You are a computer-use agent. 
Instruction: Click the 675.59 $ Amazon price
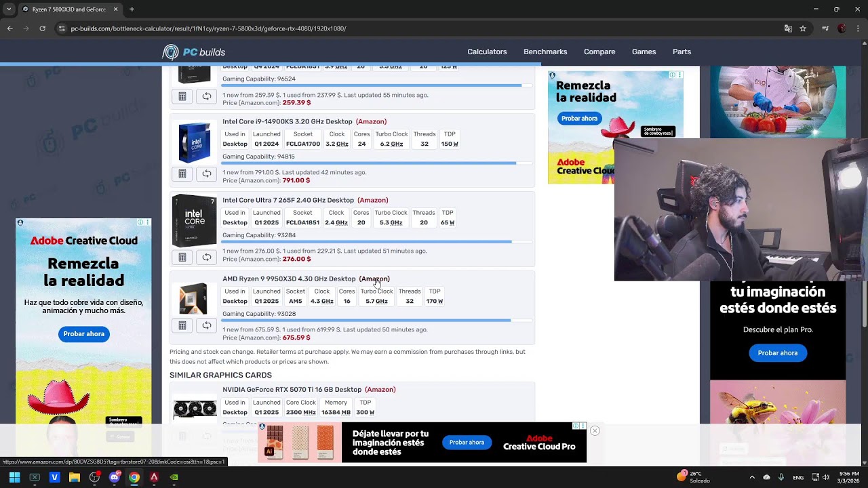click(x=296, y=338)
